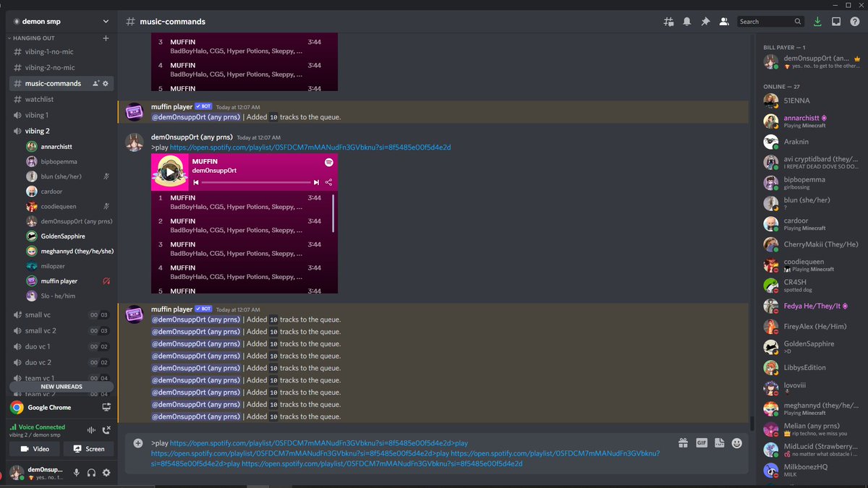
Task: Stream Google Chrome with monitor icon
Action: pyautogui.click(x=106, y=407)
